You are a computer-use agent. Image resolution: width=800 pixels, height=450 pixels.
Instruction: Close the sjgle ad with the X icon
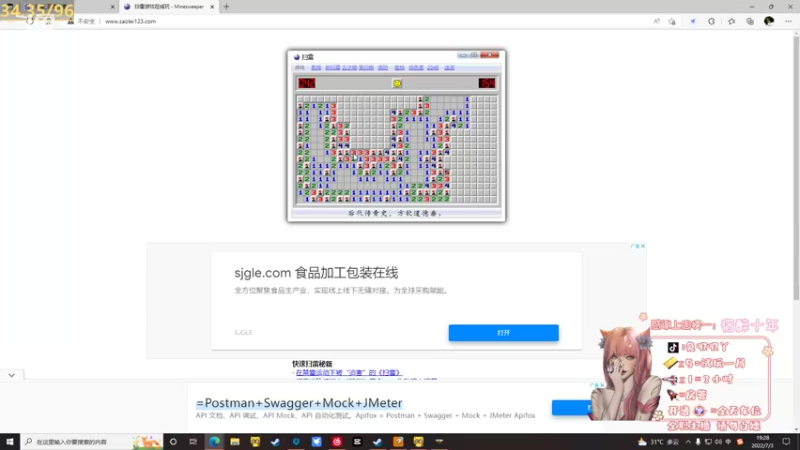[643, 246]
